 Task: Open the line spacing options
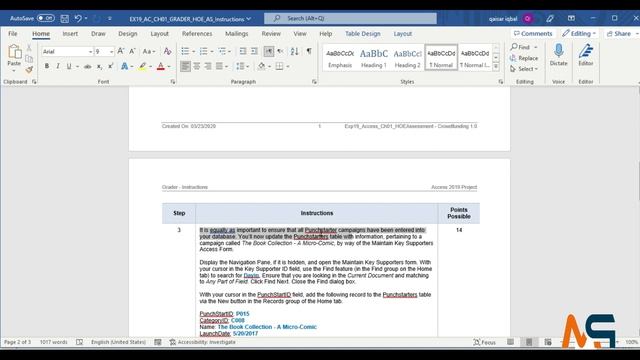click(242, 66)
